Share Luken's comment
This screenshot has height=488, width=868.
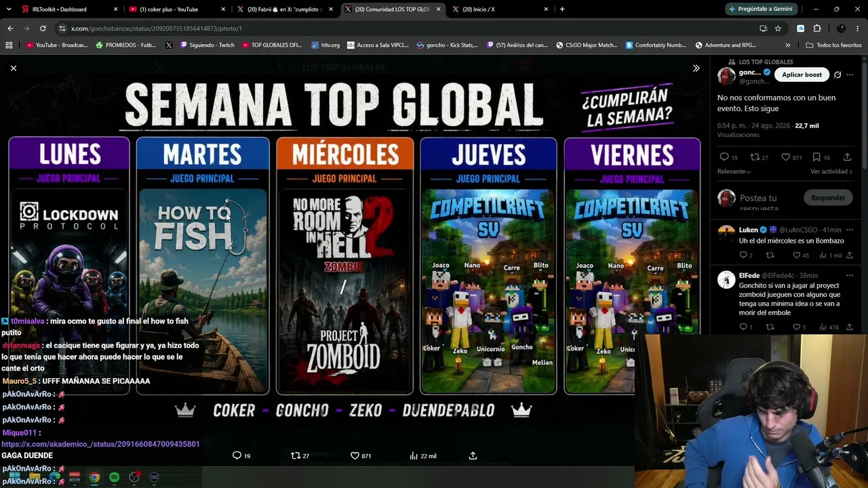(x=850, y=256)
